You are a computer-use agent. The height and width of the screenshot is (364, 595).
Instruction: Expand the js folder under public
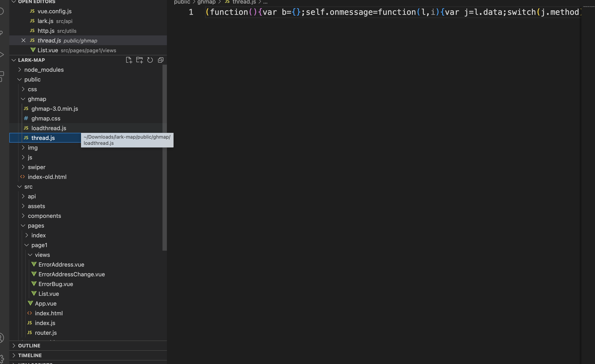tap(86, 157)
